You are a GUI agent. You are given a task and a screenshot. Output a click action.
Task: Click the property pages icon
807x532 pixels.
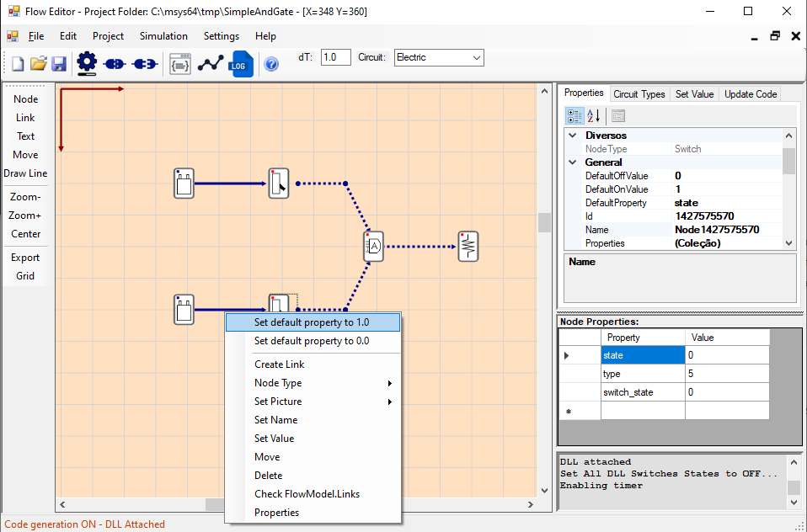(x=618, y=116)
